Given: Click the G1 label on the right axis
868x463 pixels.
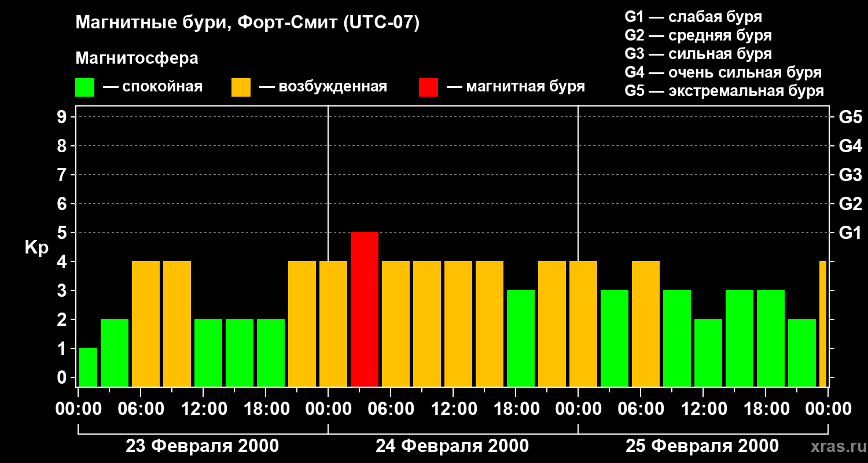Looking at the screenshot, I should click(x=850, y=233).
